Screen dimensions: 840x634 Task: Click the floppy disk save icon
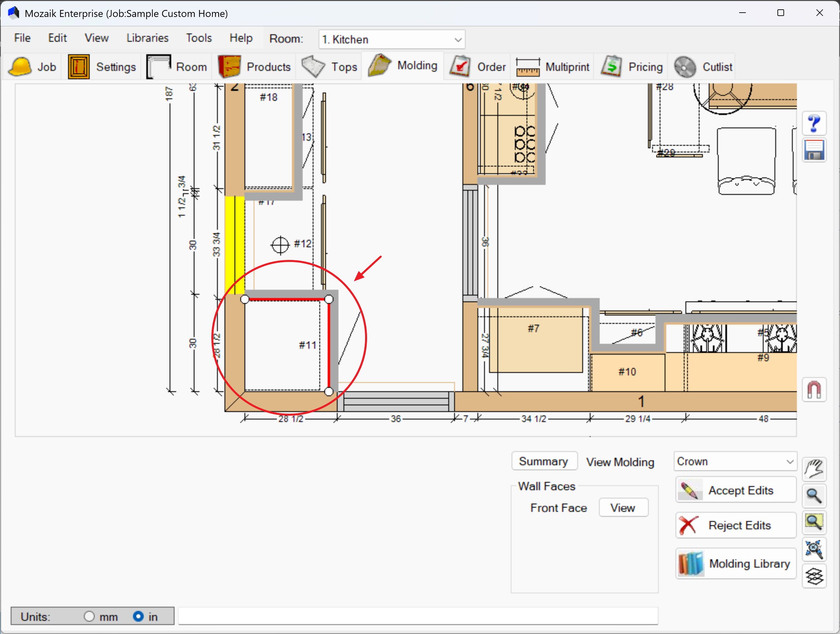point(814,150)
